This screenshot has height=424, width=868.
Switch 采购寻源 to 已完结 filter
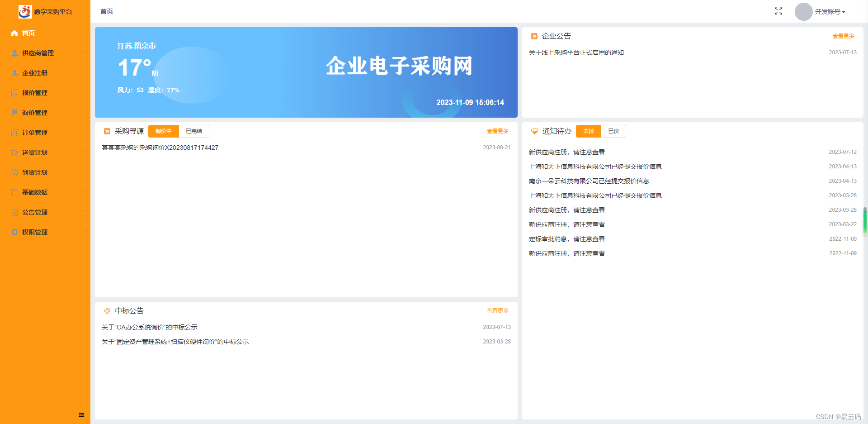tap(194, 131)
